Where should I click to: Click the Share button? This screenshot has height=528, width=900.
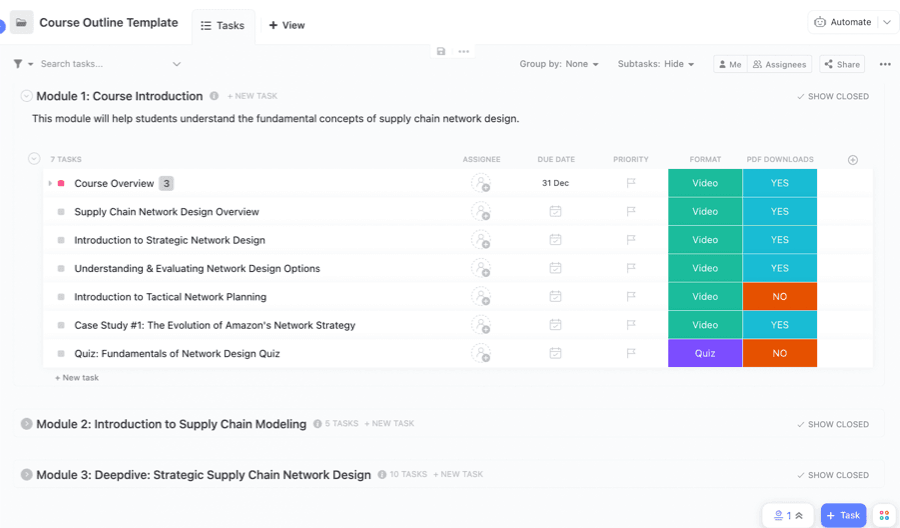click(842, 64)
